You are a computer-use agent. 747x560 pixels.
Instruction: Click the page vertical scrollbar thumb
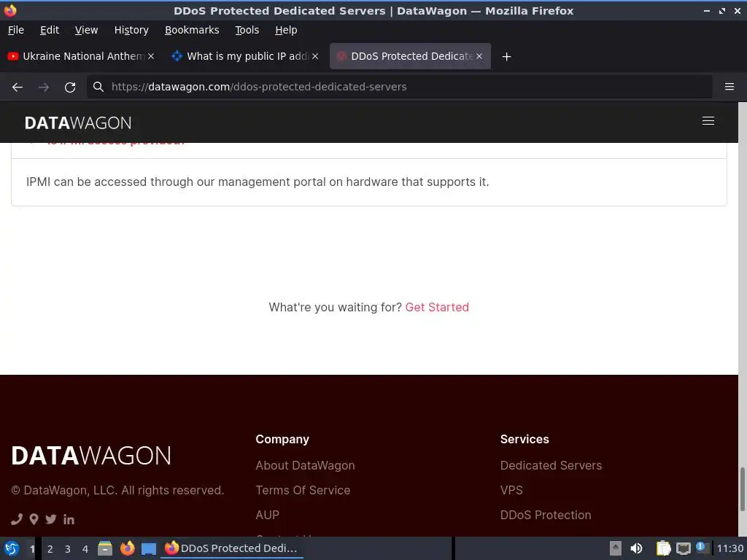[742, 489]
